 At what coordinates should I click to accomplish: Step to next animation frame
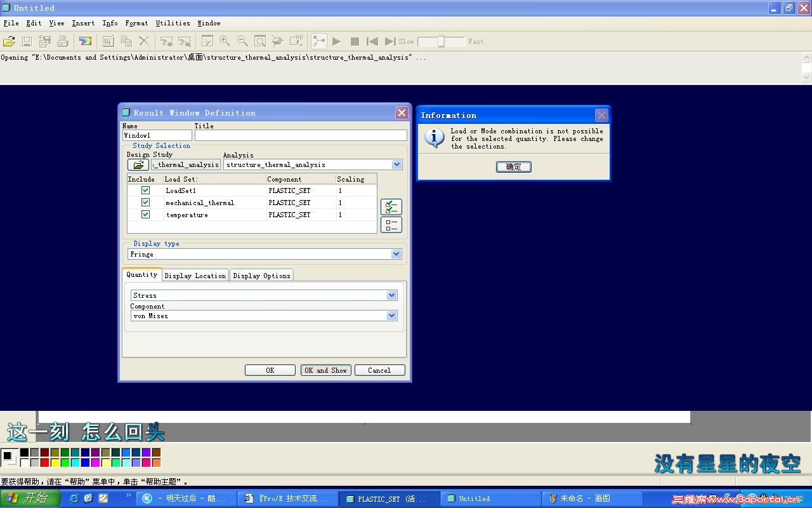click(390, 41)
